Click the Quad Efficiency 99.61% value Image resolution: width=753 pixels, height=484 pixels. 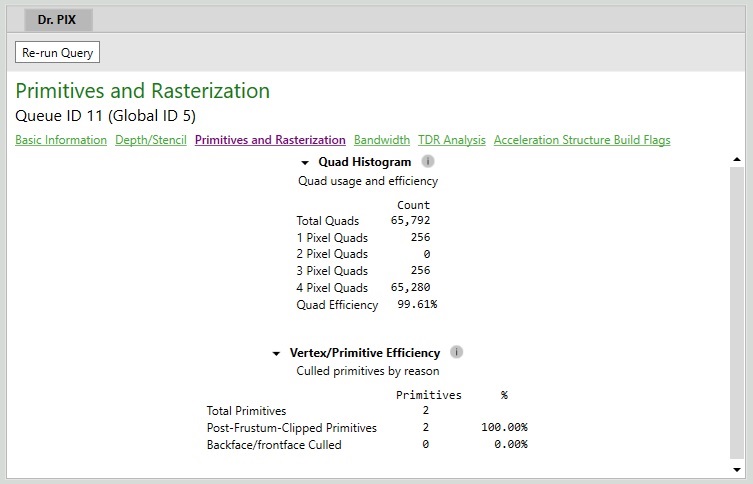(417, 304)
